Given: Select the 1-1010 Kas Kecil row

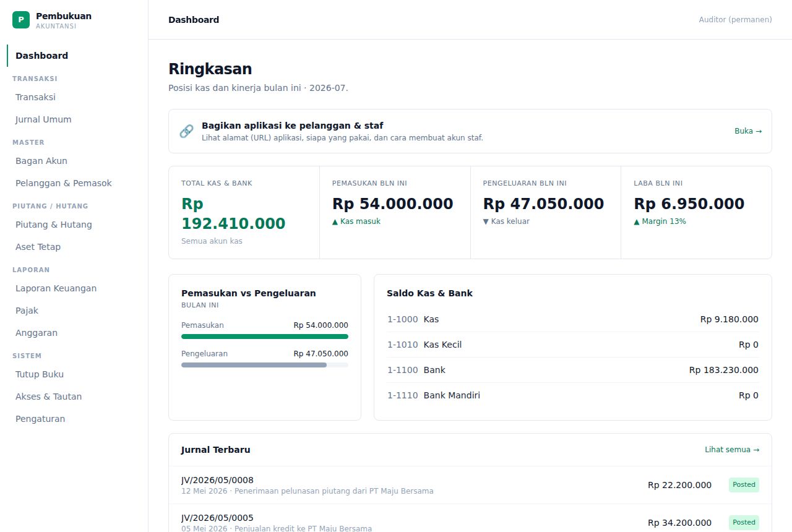Looking at the screenshot, I should tap(573, 345).
